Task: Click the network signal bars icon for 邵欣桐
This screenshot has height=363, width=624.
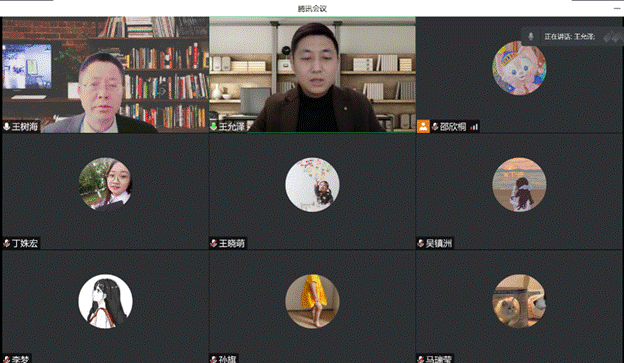Action: pyautogui.click(x=474, y=127)
